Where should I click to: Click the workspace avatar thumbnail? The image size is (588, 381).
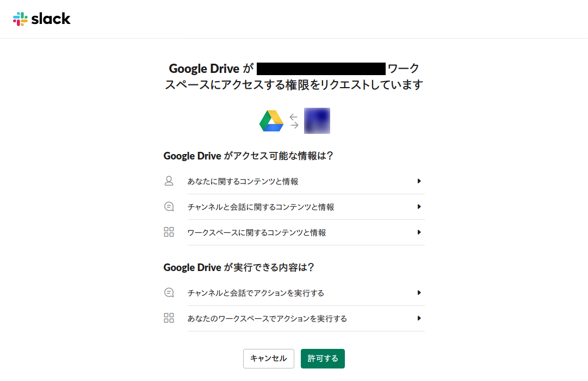pyautogui.click(x=317, y=120)
